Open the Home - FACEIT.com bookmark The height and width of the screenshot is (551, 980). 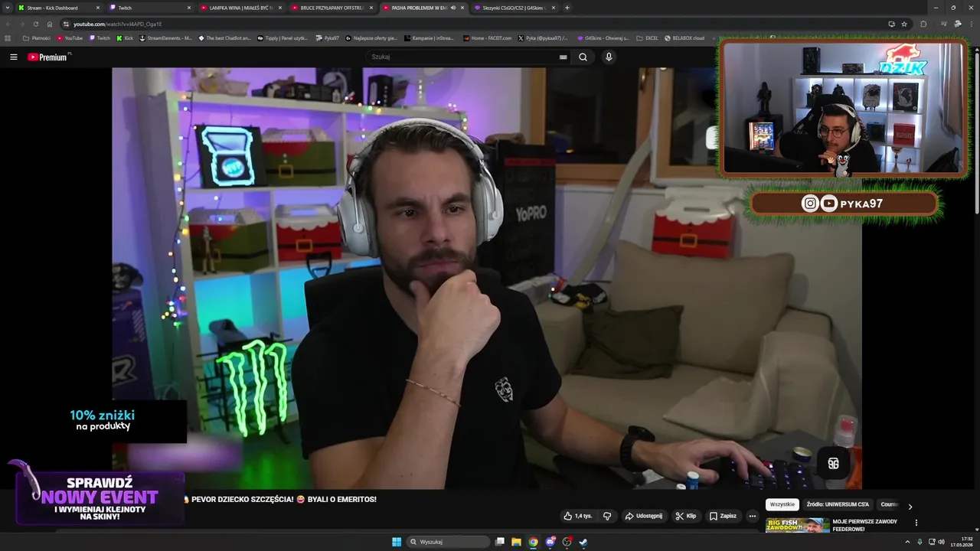coord(487,37)
